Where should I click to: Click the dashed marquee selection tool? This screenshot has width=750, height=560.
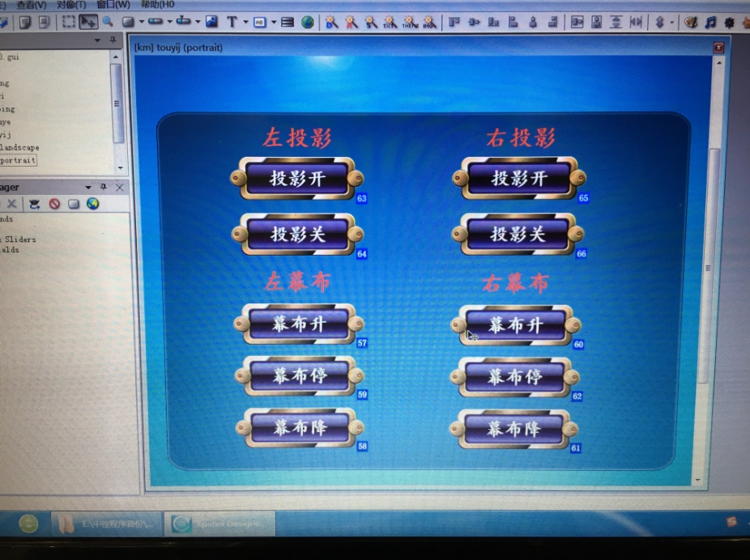69,22
